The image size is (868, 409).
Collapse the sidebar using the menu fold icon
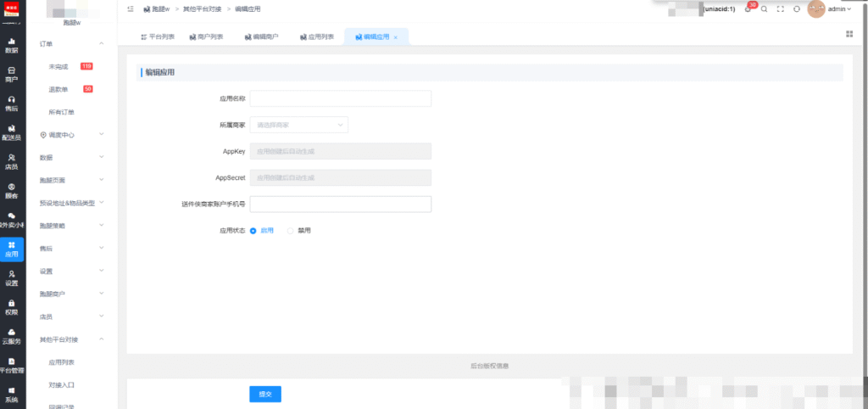(130, 9)
